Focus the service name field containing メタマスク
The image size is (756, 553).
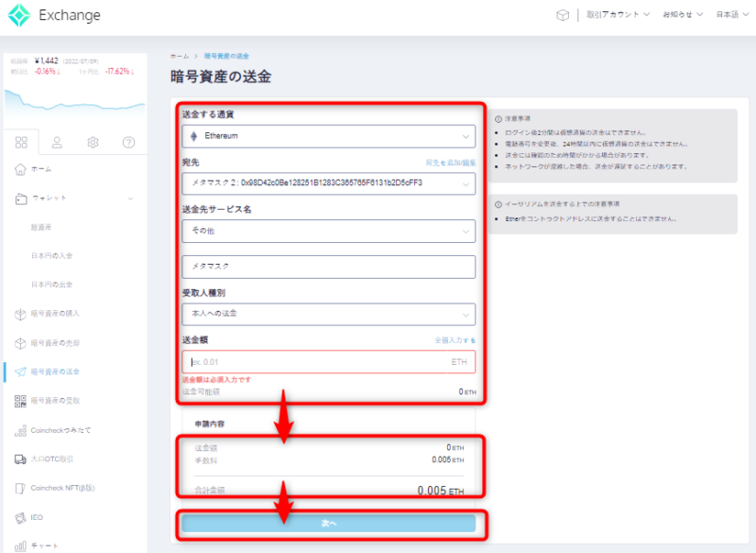[328, 267]
